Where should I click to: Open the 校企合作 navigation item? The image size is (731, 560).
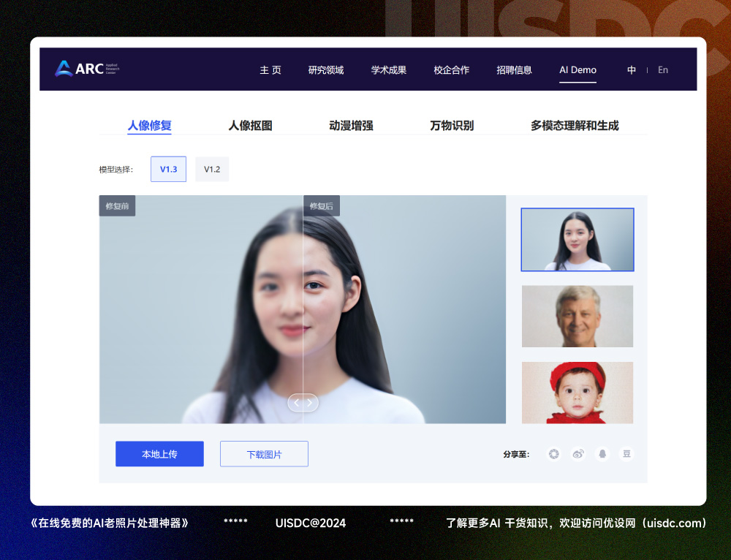[451, 69]
